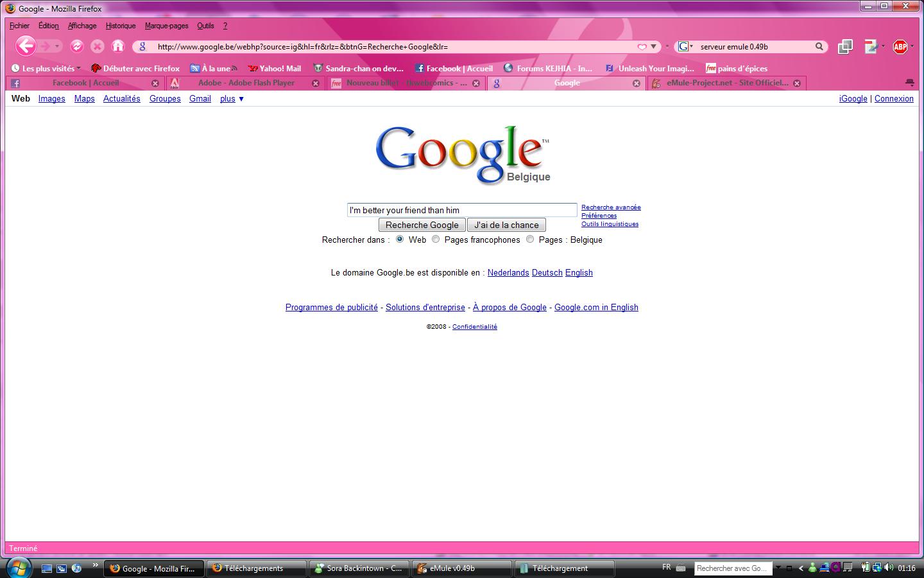Reload the page with the refresh icon
The height and width of the screenshot is (578, 924).
(x=76, y=46)
